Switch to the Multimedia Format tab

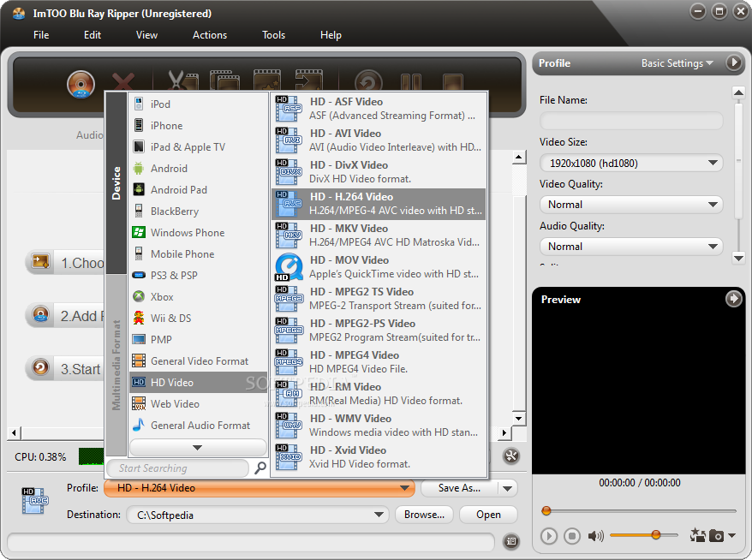(x=116, y=366)
